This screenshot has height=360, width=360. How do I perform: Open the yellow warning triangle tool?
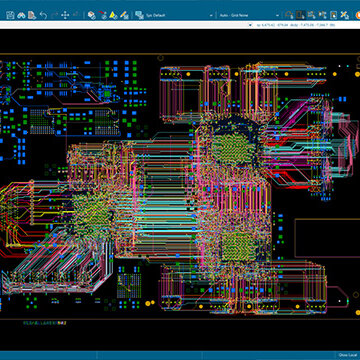click(113, 15)
